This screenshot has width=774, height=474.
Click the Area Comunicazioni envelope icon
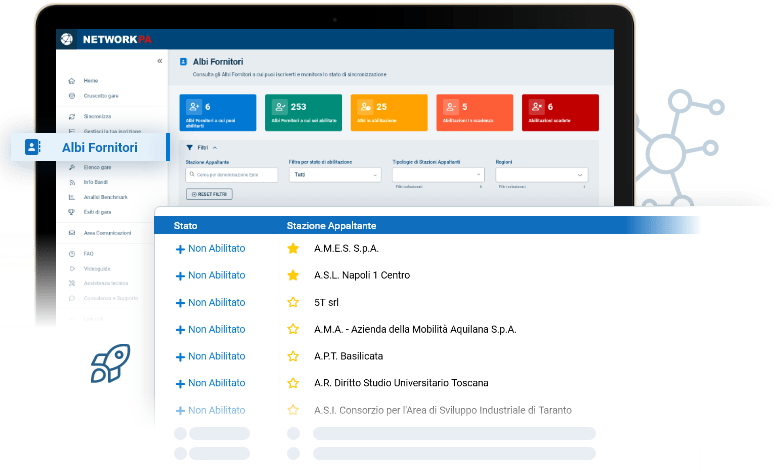point(71,233)
